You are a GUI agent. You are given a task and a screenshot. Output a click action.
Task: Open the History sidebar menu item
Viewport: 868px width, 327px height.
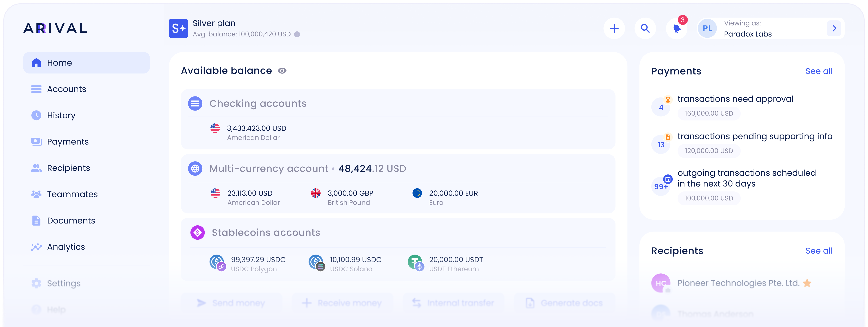click(x=61, y=115)
